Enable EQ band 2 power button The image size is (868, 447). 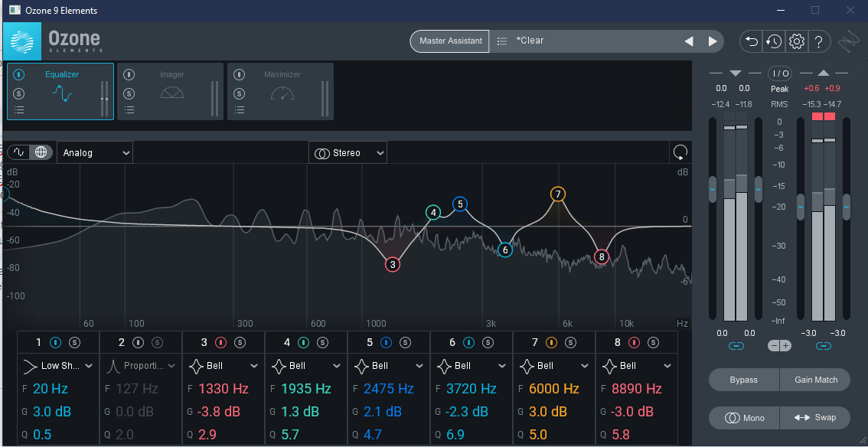point(138,342)
